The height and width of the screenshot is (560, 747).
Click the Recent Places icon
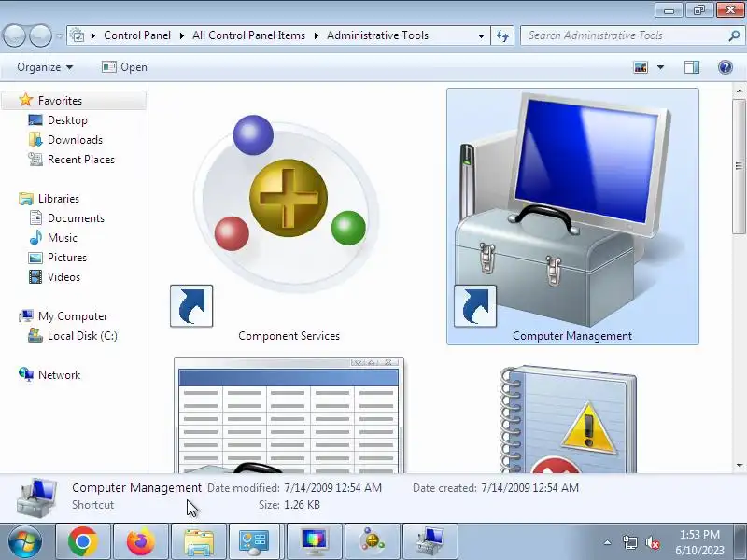35,159
